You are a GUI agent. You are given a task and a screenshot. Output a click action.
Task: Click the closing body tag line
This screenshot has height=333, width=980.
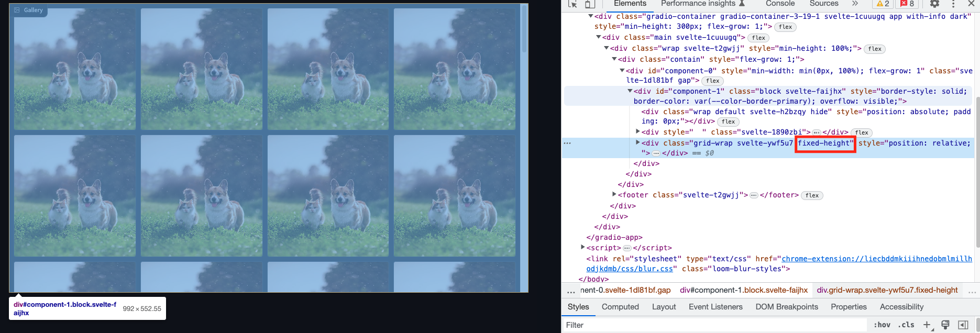tap(593, 279)
